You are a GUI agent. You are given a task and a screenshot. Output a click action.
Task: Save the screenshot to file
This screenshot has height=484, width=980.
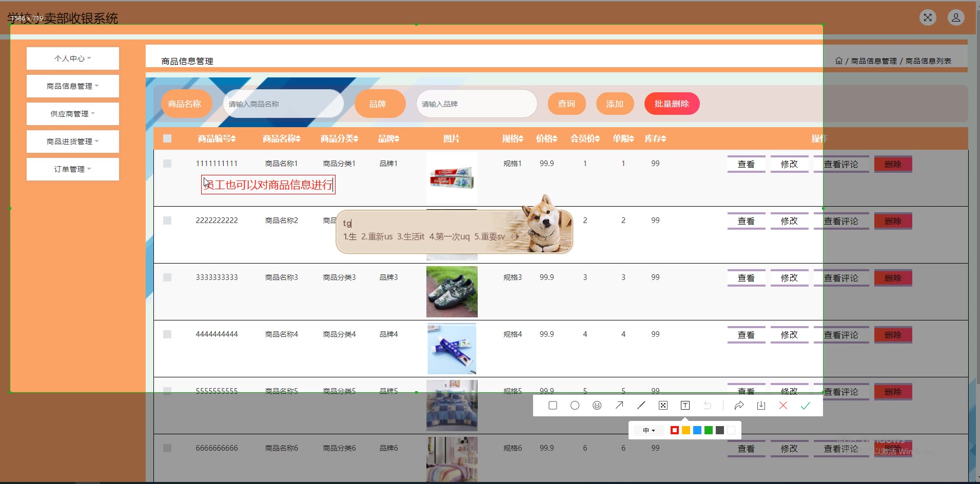point(761,406)
